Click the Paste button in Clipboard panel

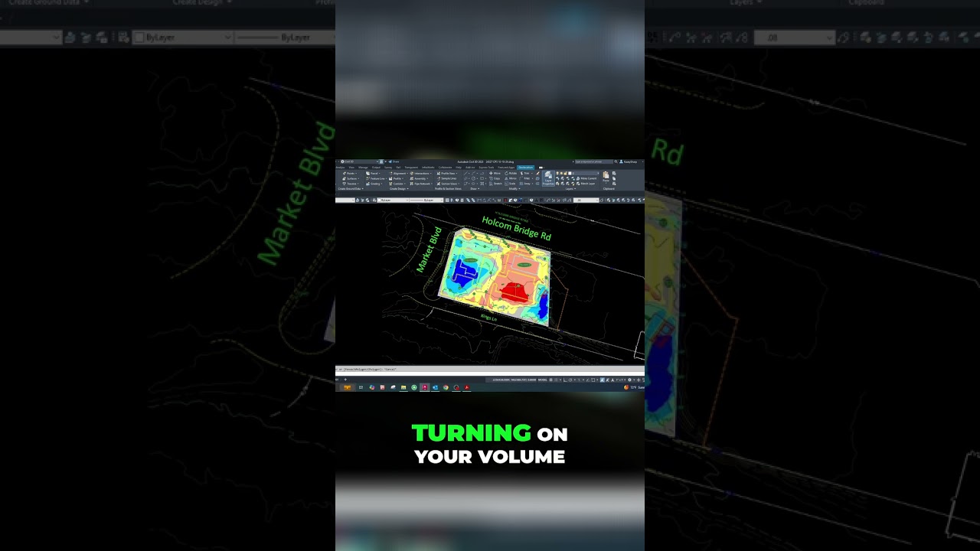[x=606, y=177]
